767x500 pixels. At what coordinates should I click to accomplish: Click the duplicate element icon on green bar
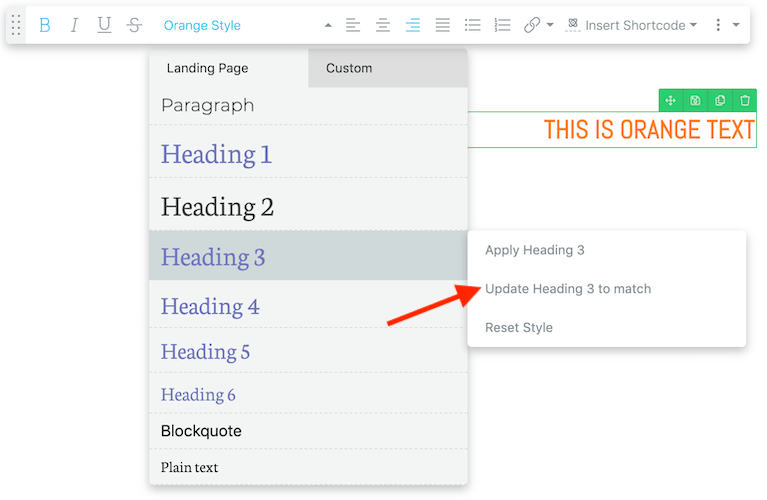pyautogui.click(x=720, y=100)
